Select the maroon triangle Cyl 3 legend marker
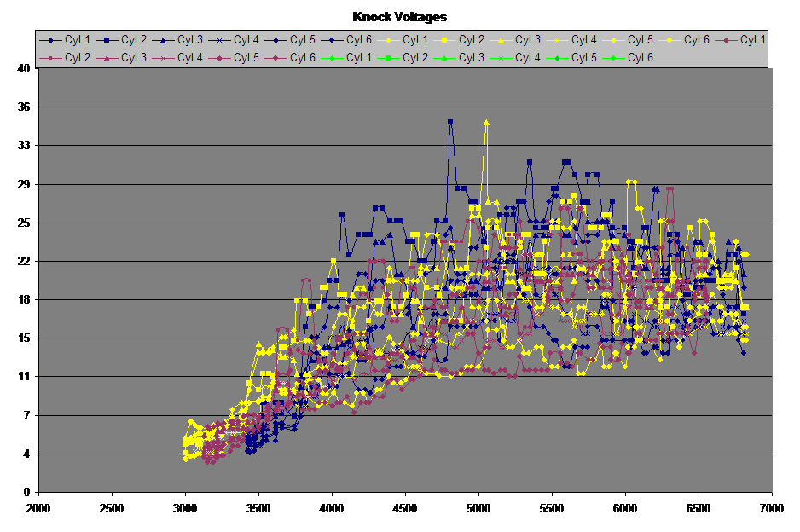This screenshot has height=532, width=800. (x=107, y=57)
